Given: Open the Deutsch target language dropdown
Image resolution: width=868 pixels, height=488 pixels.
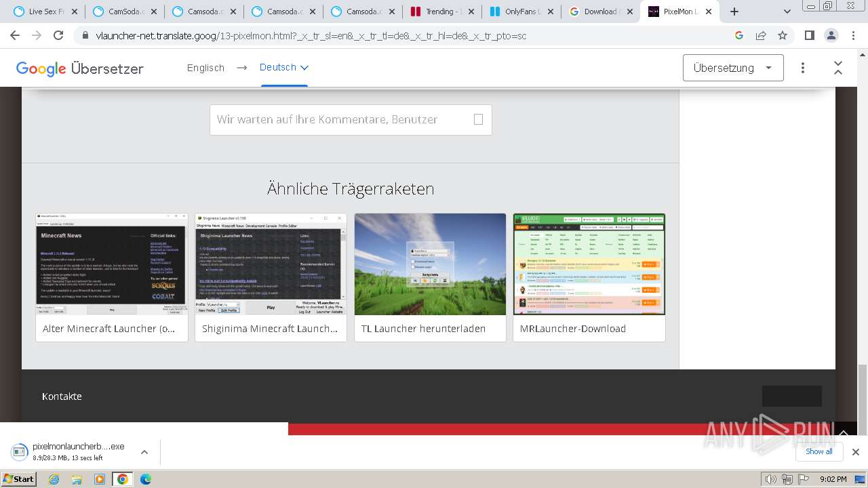Looking at the screenshot, I should (x=284, y=68).
